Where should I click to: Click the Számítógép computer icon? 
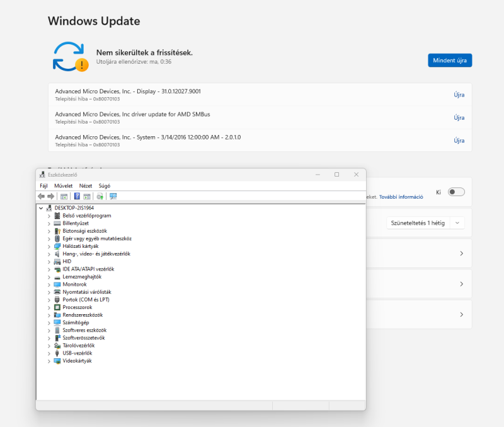(57, 322)
